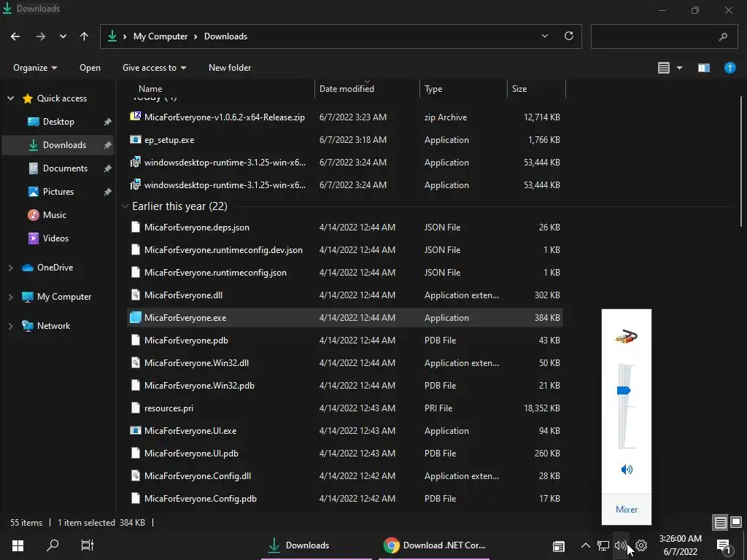Viewport: 747px width, 560px height.
Task: Click the volume slider thumb
Action: [x=624, y=391]
